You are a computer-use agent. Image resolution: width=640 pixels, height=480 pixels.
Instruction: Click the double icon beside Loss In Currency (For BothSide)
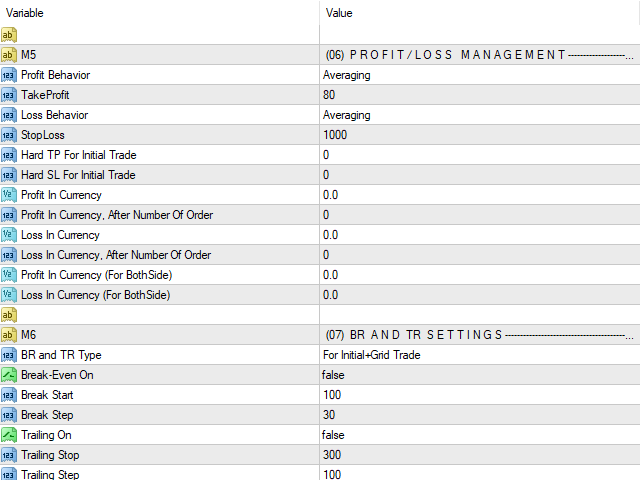pos(9,295)
